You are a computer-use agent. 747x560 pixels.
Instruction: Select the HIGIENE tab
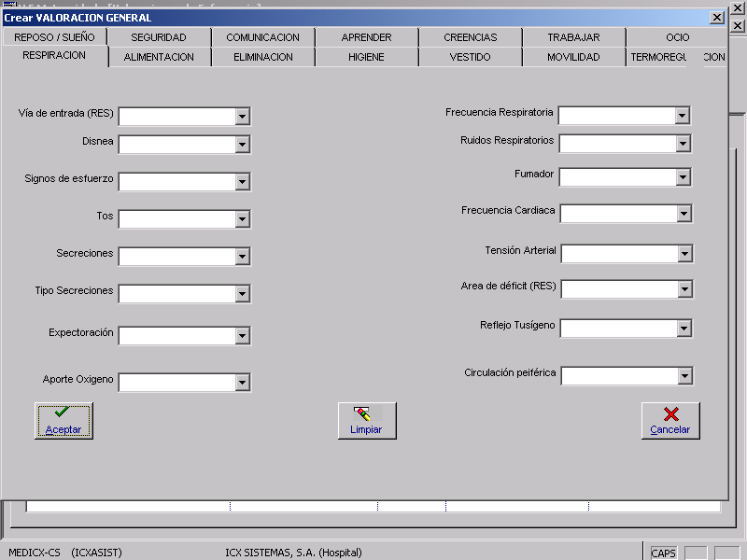click(366, 57)
